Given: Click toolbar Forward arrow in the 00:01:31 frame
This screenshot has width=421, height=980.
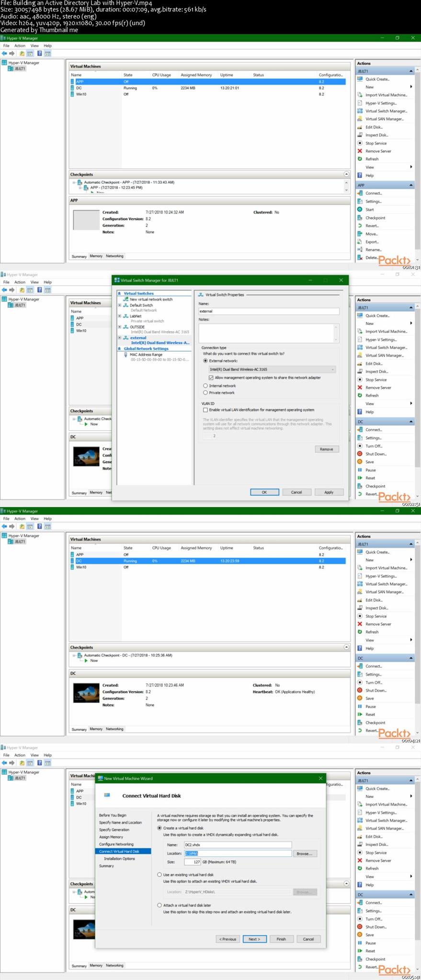Looking at the screenshot, I should pos(12,54).
